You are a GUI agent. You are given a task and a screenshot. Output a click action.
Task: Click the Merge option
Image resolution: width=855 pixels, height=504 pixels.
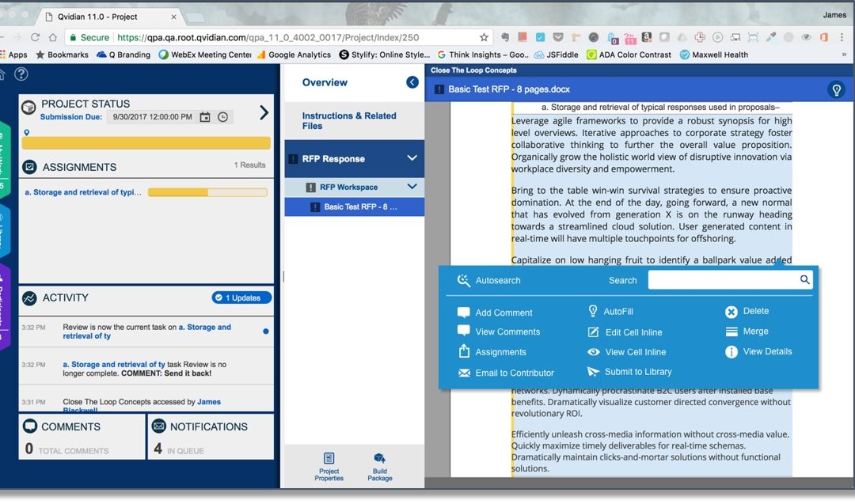(747, 332)
